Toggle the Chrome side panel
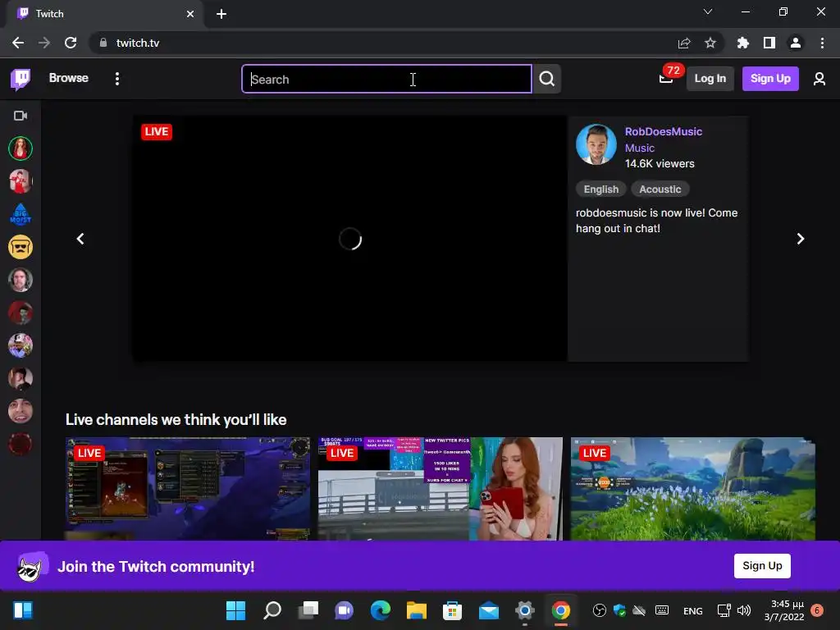This screenshot has height=630, width=840. (x=769, y=43)
